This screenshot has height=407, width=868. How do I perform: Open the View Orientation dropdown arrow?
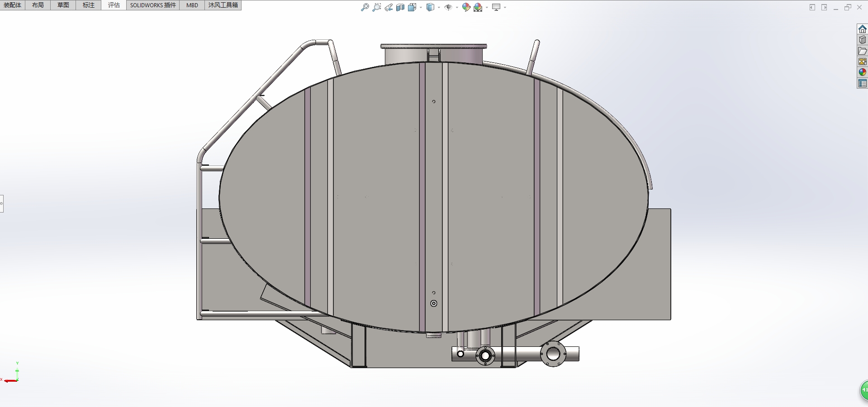coord(421,7)
